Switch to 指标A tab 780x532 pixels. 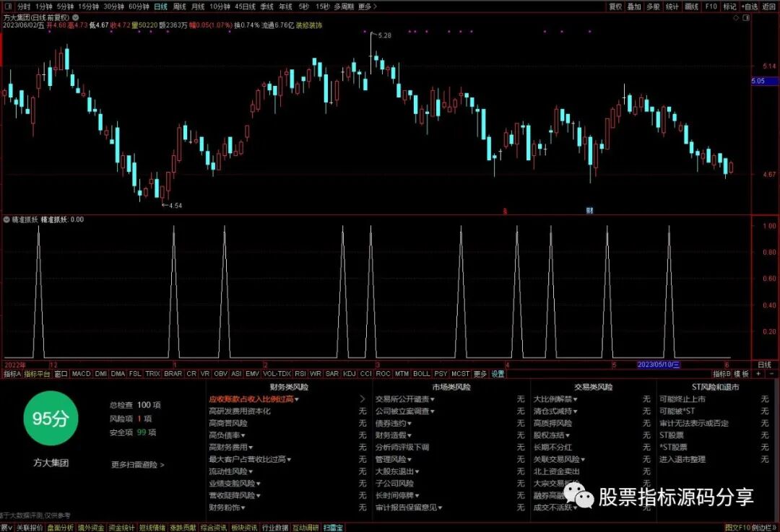coord(12,373)
